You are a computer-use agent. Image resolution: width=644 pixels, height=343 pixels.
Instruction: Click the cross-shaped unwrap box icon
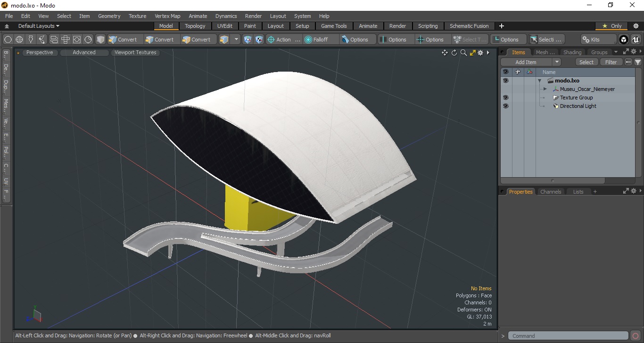[x=66, y=40]
